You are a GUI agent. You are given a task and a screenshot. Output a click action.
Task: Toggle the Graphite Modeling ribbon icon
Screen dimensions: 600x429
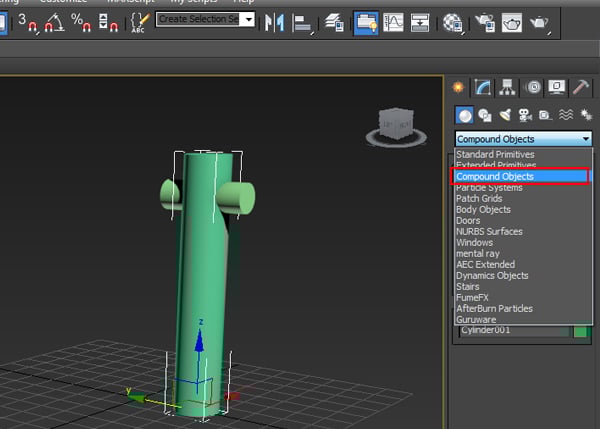[366, 23]
